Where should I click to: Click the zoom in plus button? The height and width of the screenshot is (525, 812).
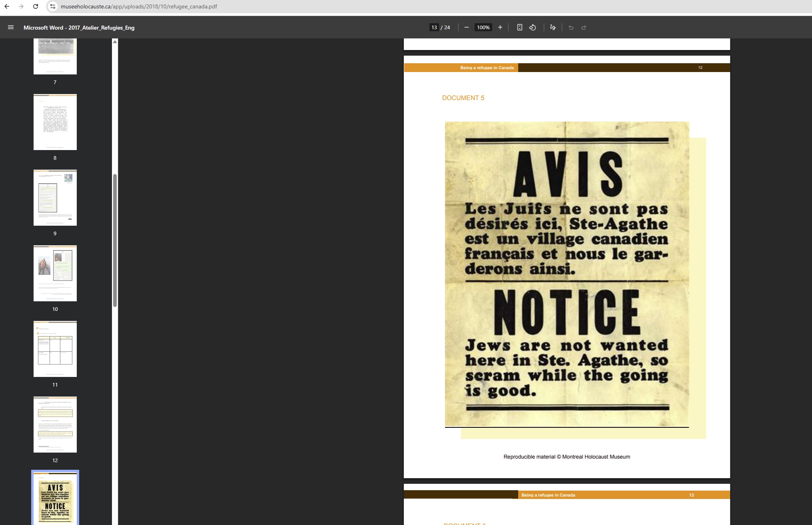point(500,28)
